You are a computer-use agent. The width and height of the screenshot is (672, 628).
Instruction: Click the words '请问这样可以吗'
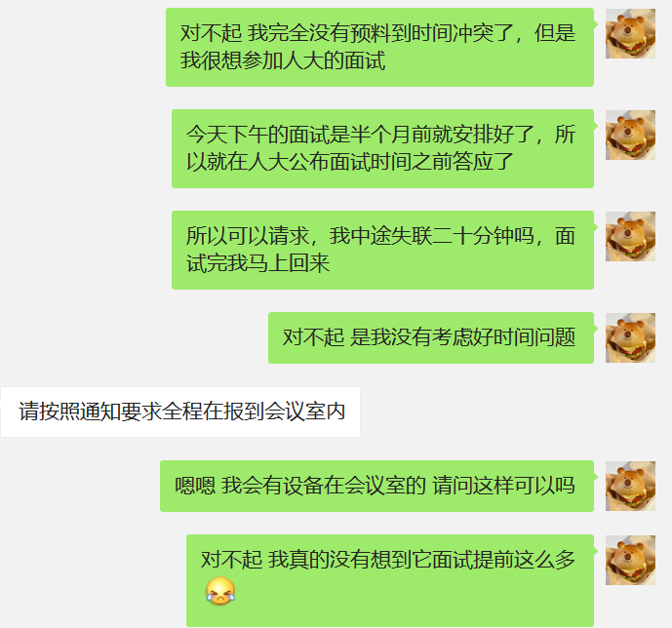click(503, 487)
